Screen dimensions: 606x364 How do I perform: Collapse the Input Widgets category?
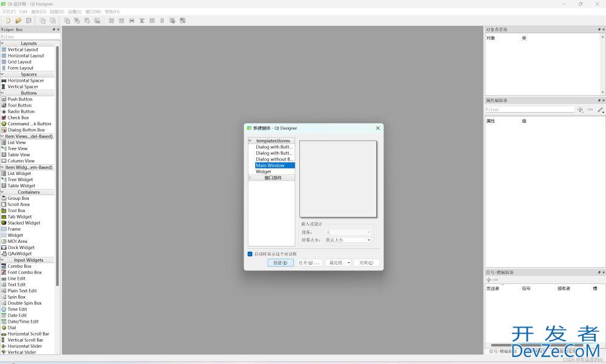[x=2, y=260]
